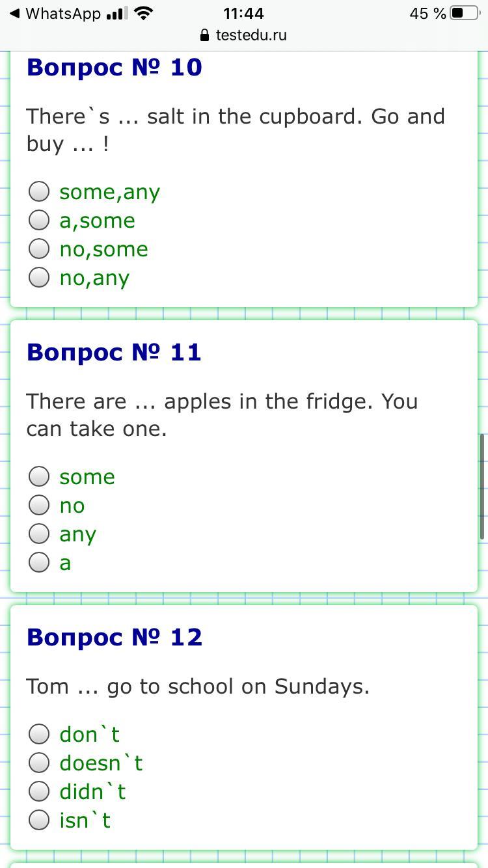Select 'a,some' for question 10
The height and width of the screenshot is (868, 488).
pos(39,220)
